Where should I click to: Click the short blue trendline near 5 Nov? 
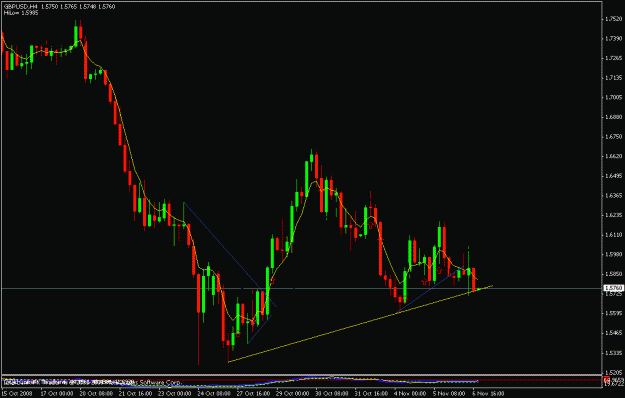pyautogui.click(x=430, y=290)
